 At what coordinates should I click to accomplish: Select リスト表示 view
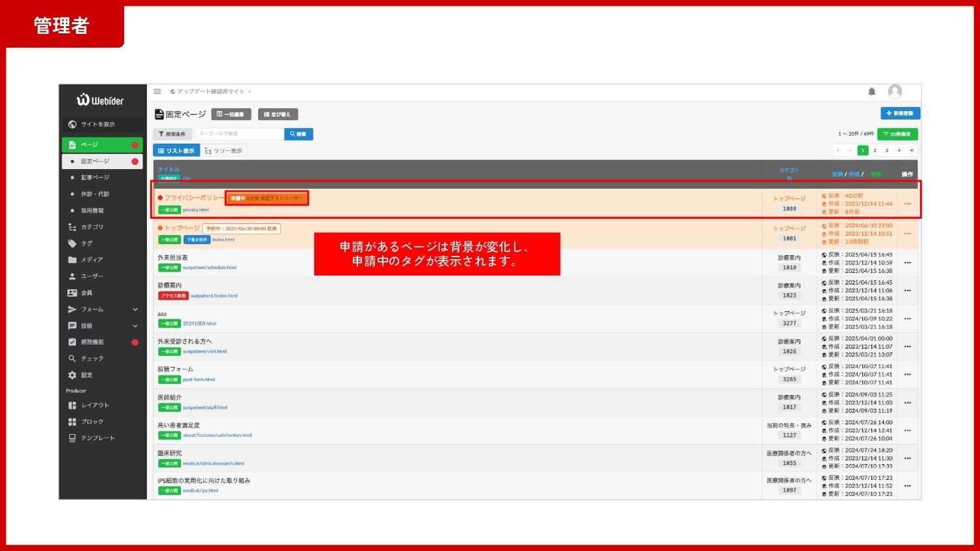[x=176, y=151]
